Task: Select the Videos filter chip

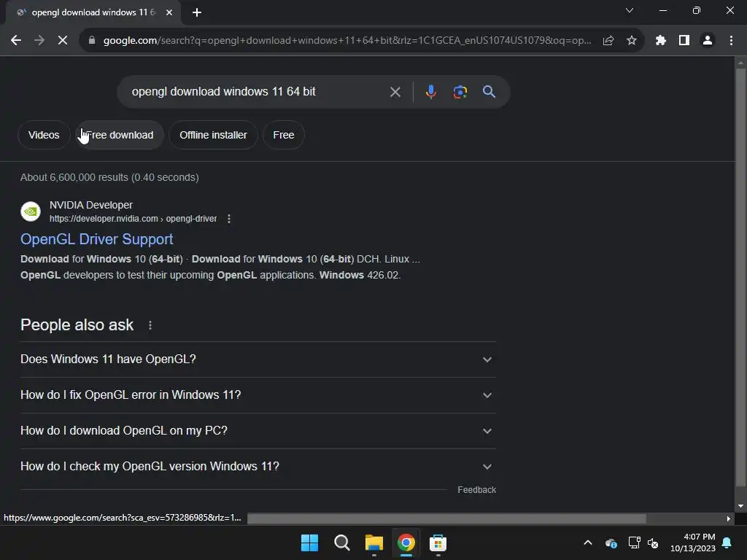Action: pos(44,135)
